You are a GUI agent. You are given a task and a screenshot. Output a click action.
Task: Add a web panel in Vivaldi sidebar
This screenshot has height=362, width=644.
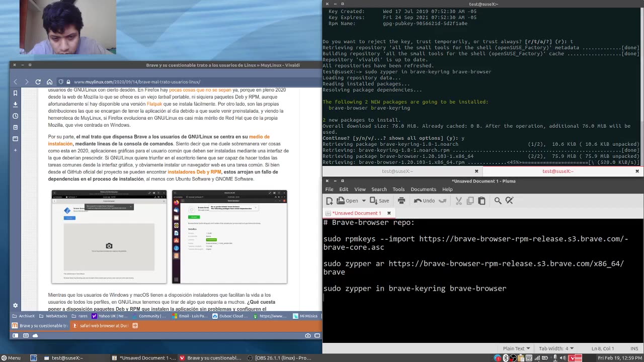pos(15,150)
